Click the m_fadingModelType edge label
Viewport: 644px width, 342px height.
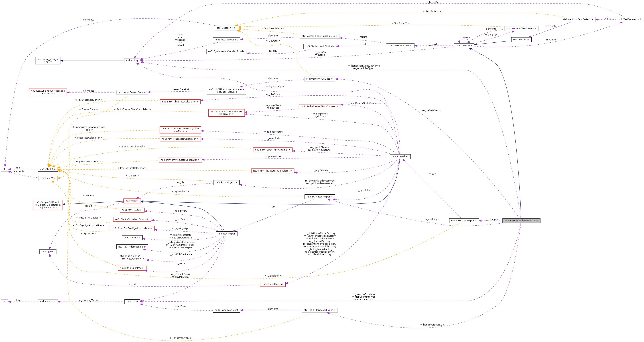273,87
